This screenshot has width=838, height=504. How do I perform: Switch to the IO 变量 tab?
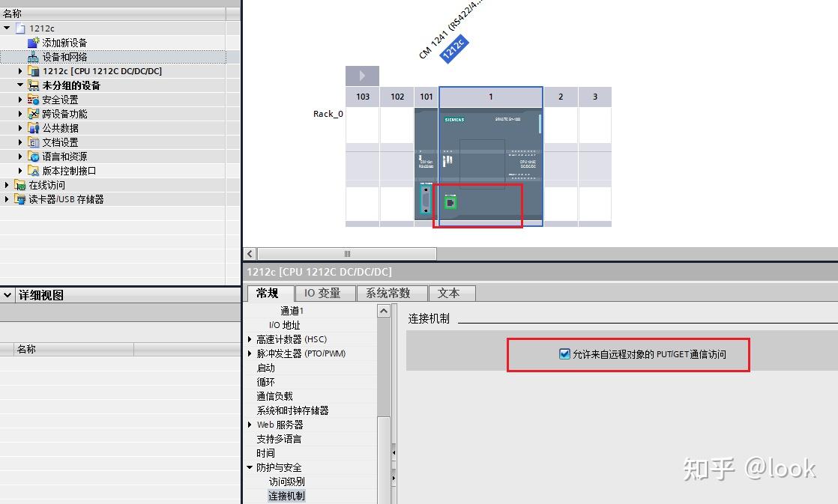[325, 293]
